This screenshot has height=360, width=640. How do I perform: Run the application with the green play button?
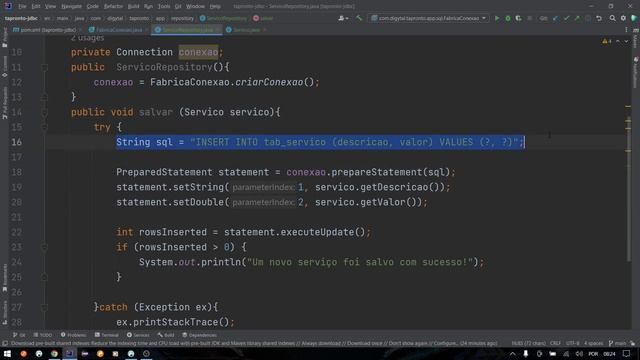tap(497, 18)
